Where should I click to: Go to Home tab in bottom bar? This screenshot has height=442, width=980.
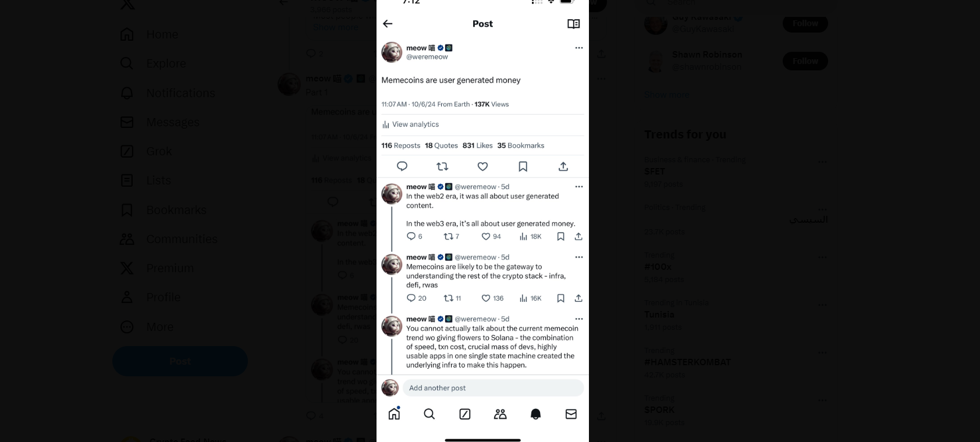394,414
